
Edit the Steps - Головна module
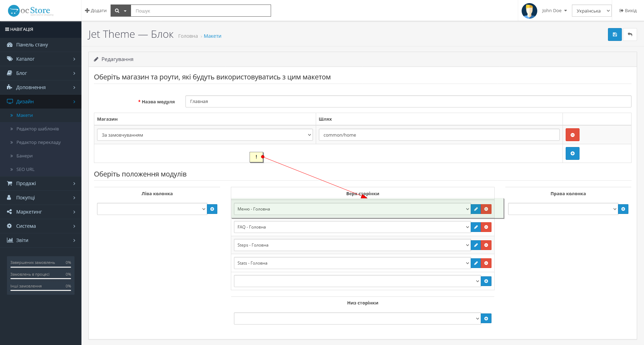pos(476,245)
